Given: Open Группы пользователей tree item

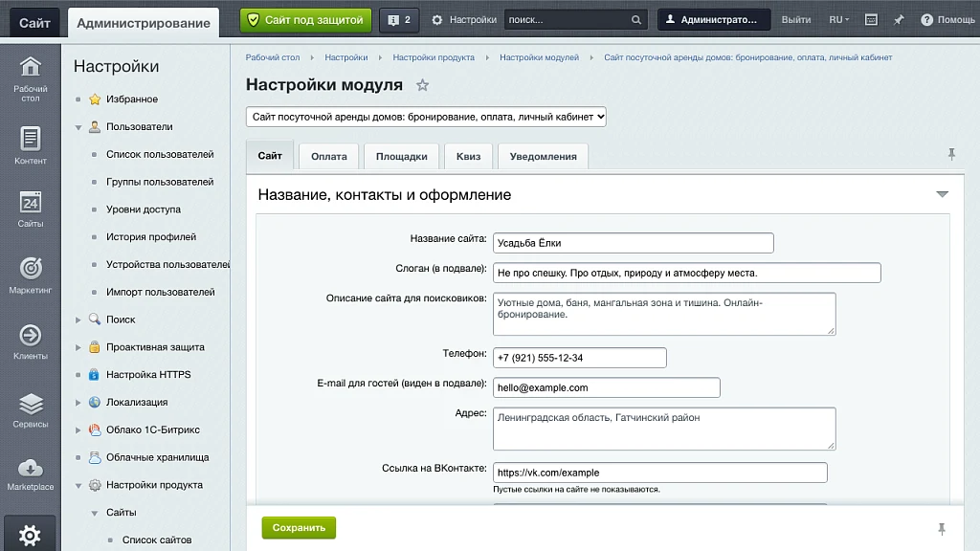Looking at the screenshot, I should (160, 182).
